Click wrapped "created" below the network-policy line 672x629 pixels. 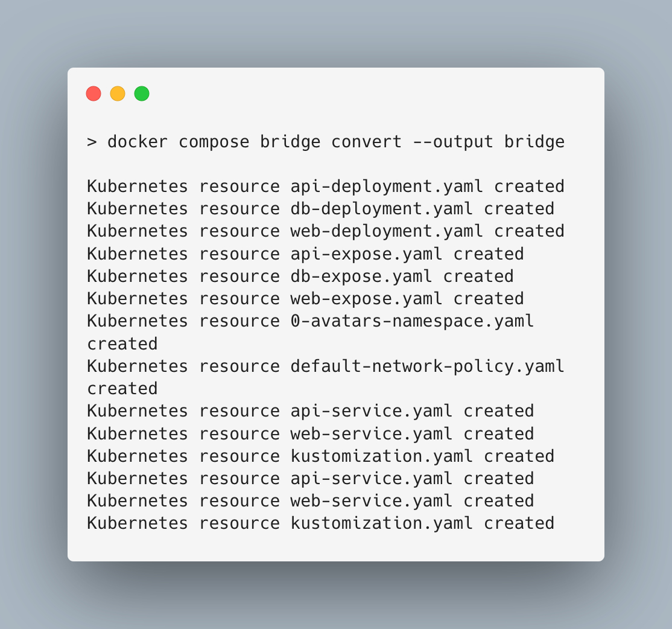[x=122, y=388]
